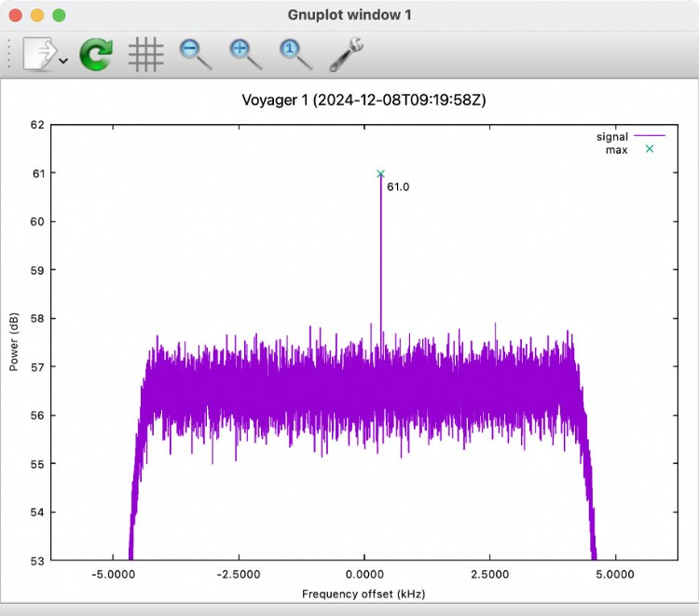699x616 pixels.
Task: Click the autoscale magnifier icon
Action: tap(295, 54)
